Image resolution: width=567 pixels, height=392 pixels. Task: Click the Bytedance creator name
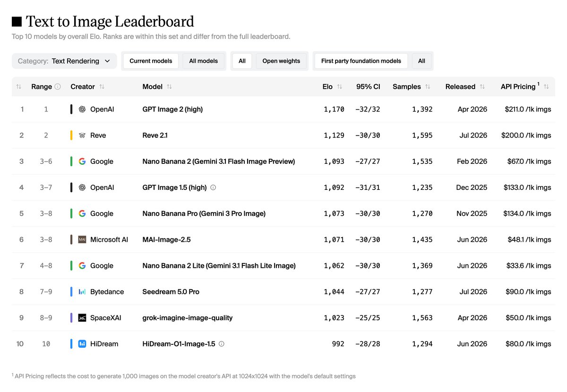(x=107, y=292)
